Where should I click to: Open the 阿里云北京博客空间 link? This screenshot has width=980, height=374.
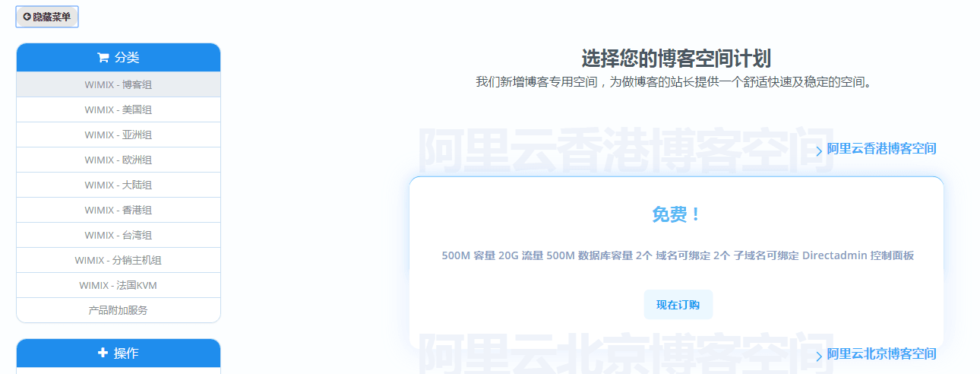click(x=881, y=354)
